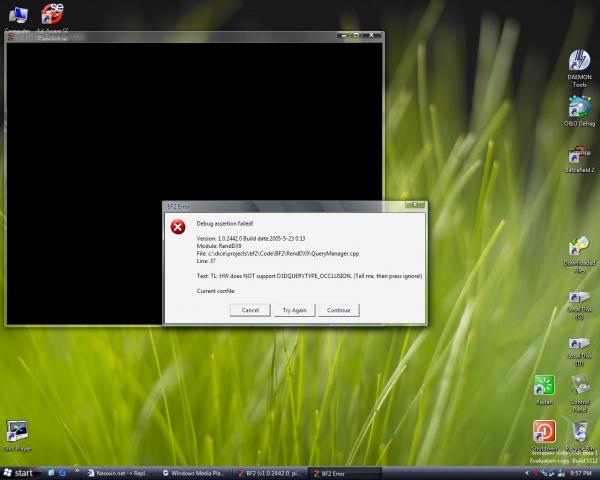Click Continue in the BF2 Error dialog
The height and width of the screenshot is (480, 600).
[339, 310]
